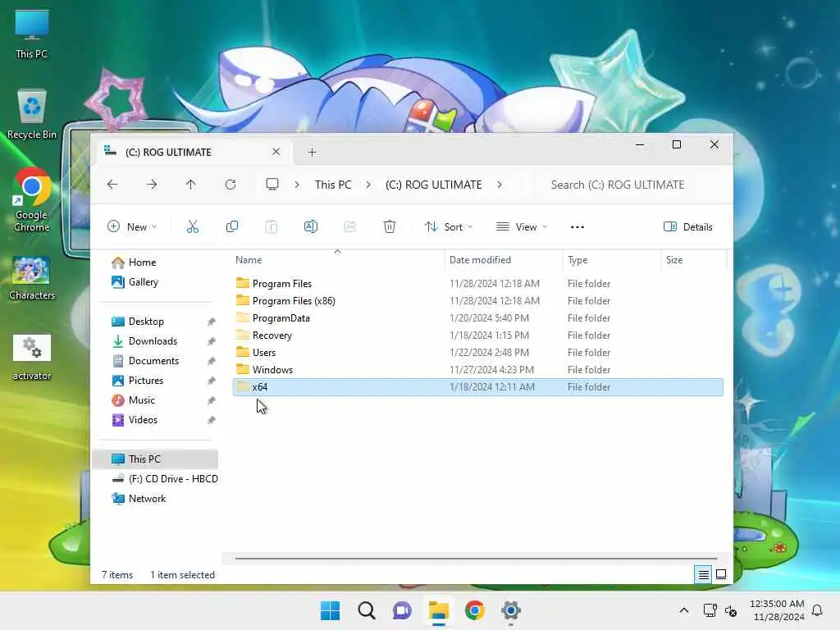The width and height of the screenshot is (840, 630).
Task: Refresh the folder view
Action: click(x=231, y=185)
